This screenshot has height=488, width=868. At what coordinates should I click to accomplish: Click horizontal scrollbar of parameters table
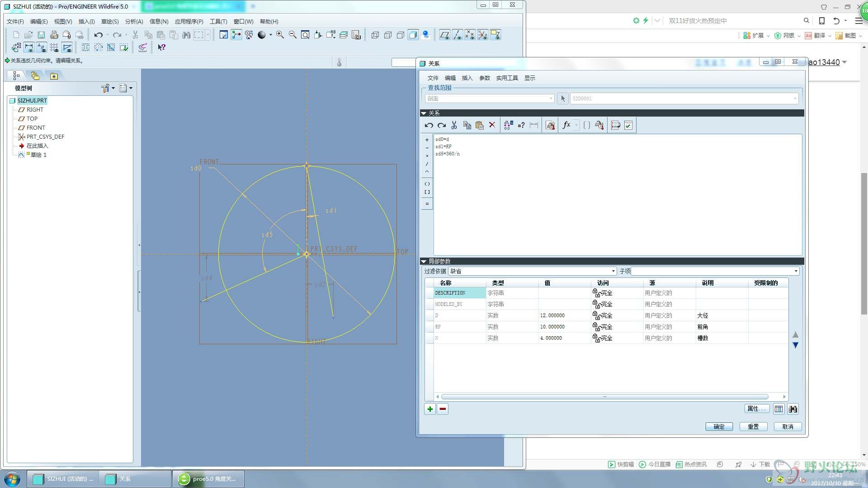[x=604, y=397]
